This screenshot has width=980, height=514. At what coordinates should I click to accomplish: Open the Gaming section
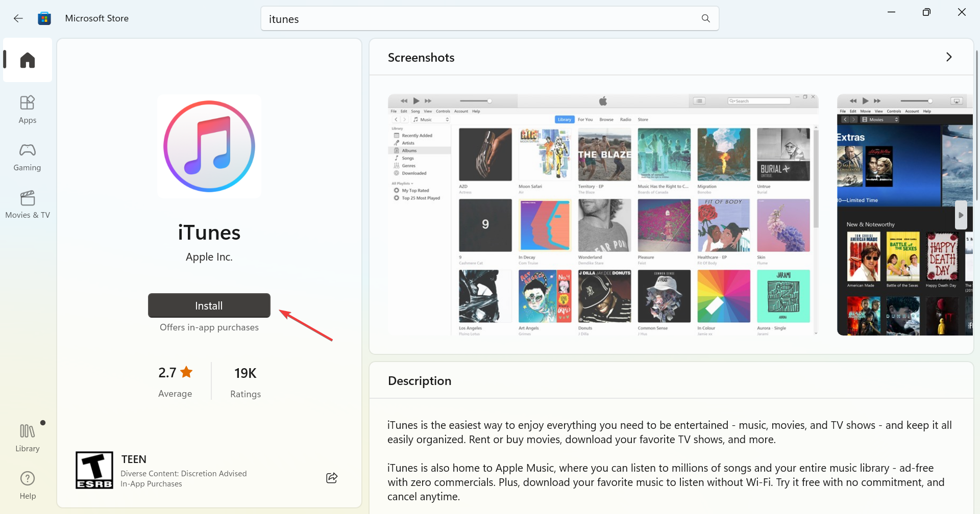28,157
